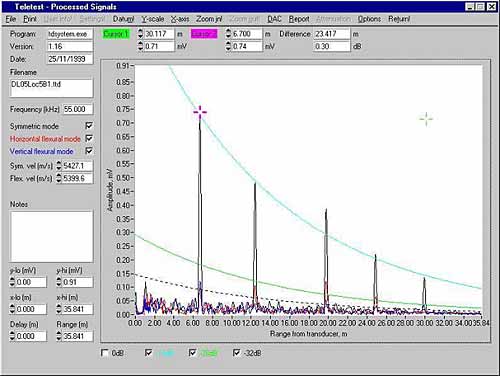Adjust Cursor 1 range stepper at 30.117

(140, 34)
